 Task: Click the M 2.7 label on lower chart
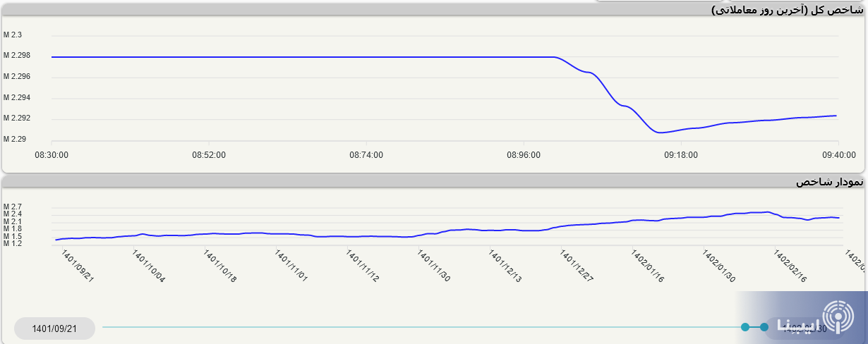coord(13,207)
